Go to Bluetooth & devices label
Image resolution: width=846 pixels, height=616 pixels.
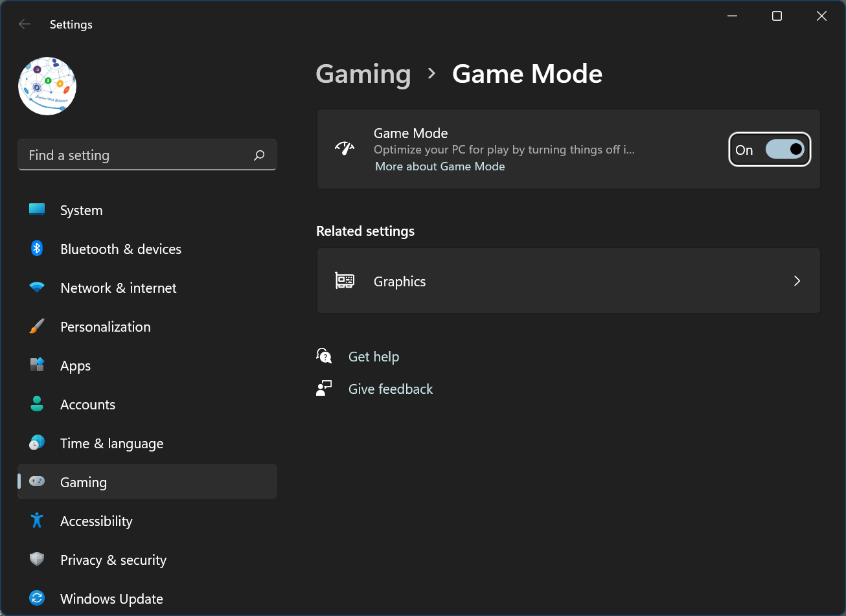[120, 249]
